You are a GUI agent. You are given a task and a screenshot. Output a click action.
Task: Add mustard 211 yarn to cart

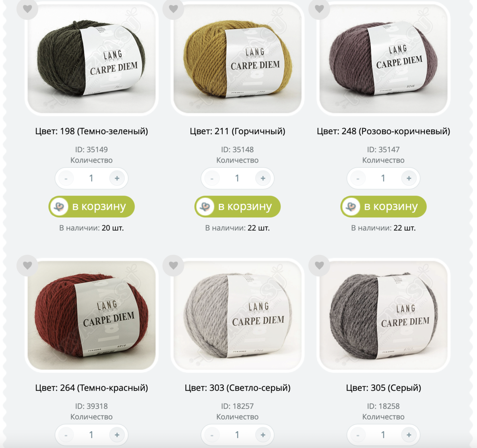237,207
